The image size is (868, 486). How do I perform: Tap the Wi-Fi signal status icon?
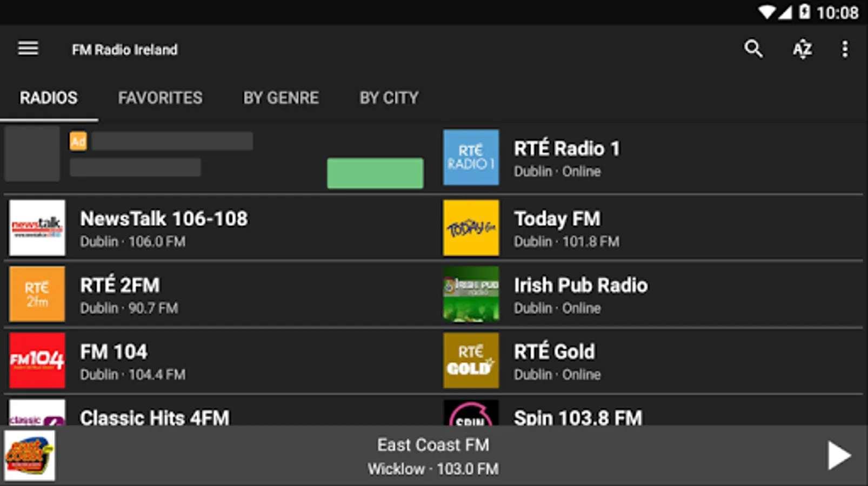(x=766, y=12)
